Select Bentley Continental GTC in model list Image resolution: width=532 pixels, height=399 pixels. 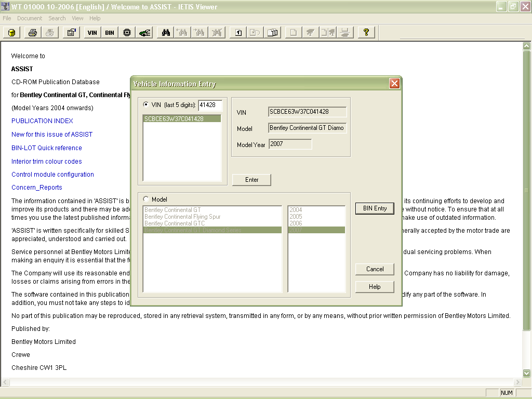click(212, 223)
